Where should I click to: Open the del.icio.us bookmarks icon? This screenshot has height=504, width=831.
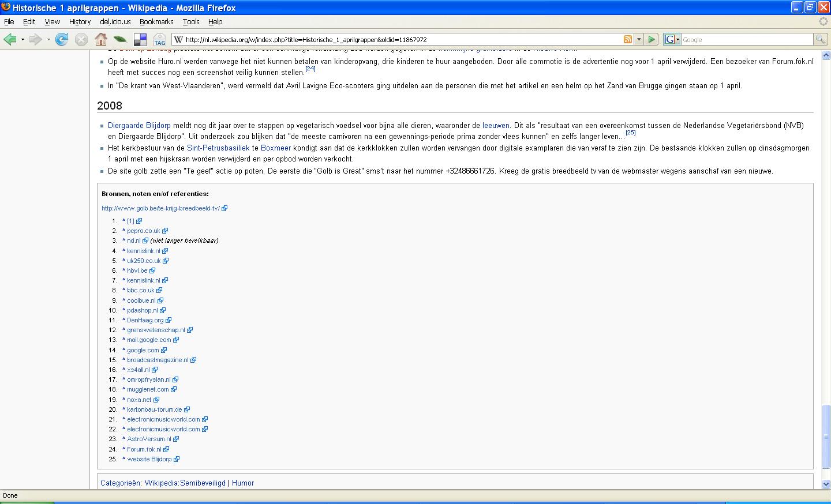click(x=140, y=39)
